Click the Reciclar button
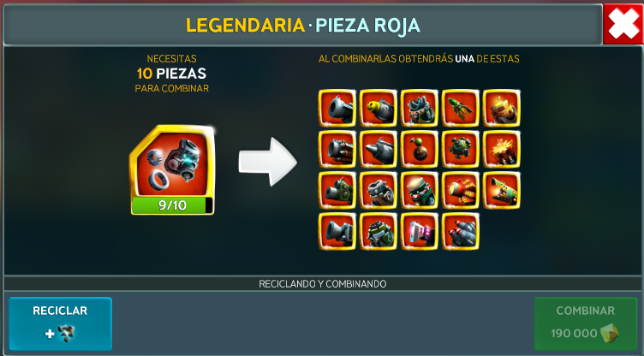This screenshot has width=644, height=356. coord(60,323)
